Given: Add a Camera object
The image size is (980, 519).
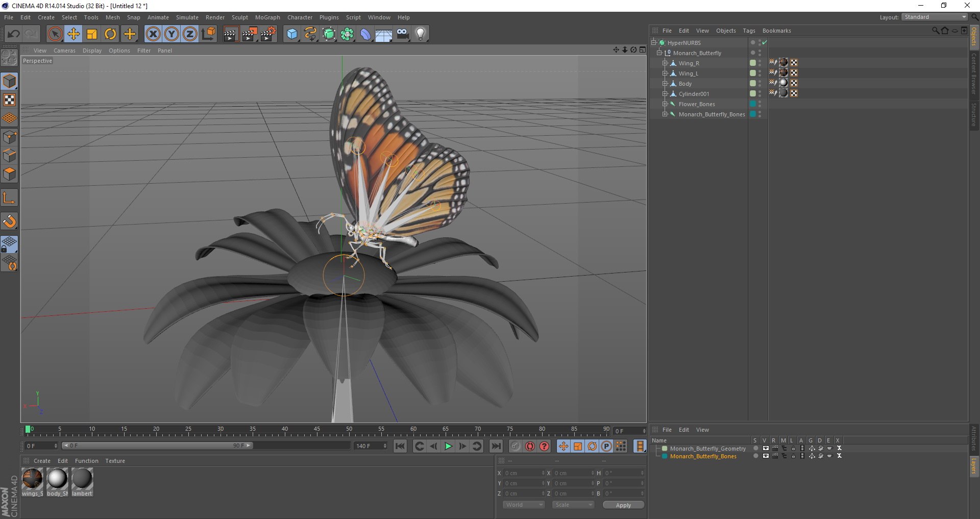Looking at the screenshot, I should click(402, 34).
